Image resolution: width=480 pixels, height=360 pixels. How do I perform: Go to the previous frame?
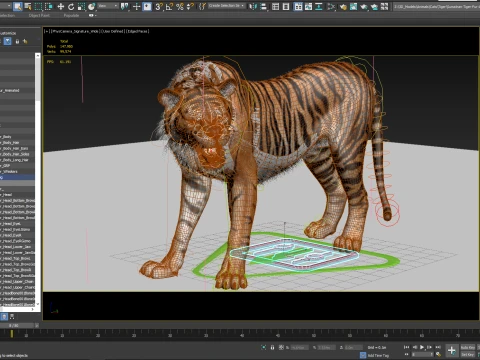[x=414, y=347]
